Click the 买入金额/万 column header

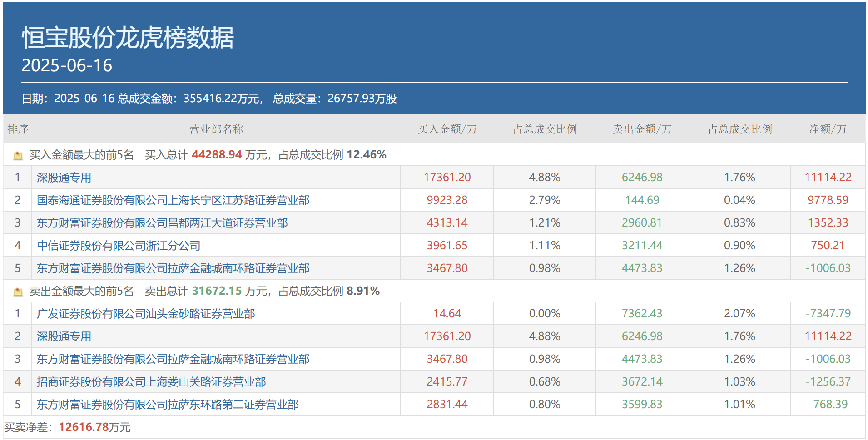pos(447,129)
